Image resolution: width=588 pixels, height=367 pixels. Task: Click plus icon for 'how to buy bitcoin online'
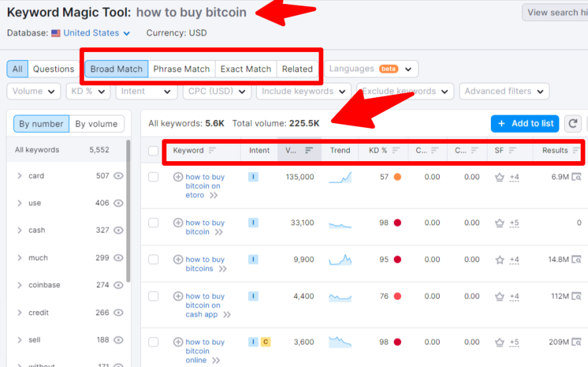click(178, 342)
